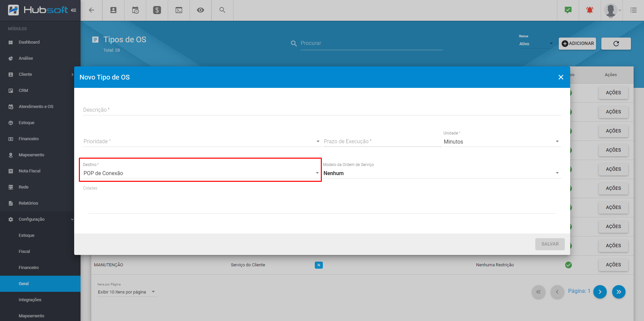Click the Salvar button
The image size is (644, 321).
point(550,244)
